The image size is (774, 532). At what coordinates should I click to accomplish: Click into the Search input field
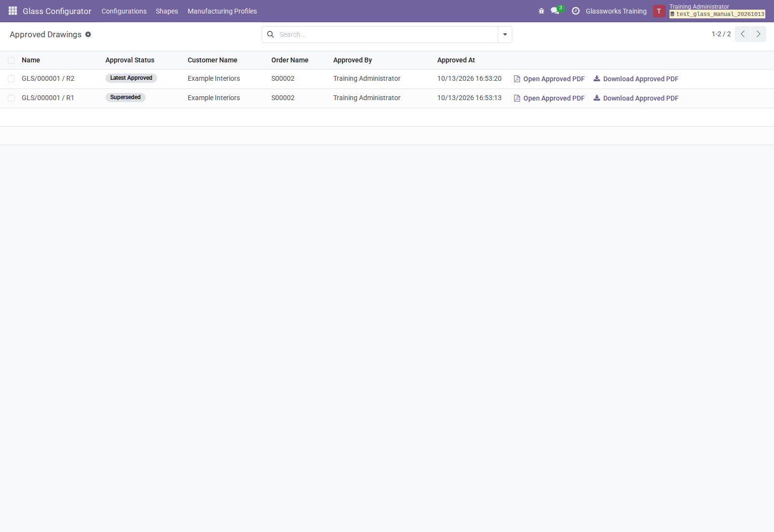[x=387, y=34]
